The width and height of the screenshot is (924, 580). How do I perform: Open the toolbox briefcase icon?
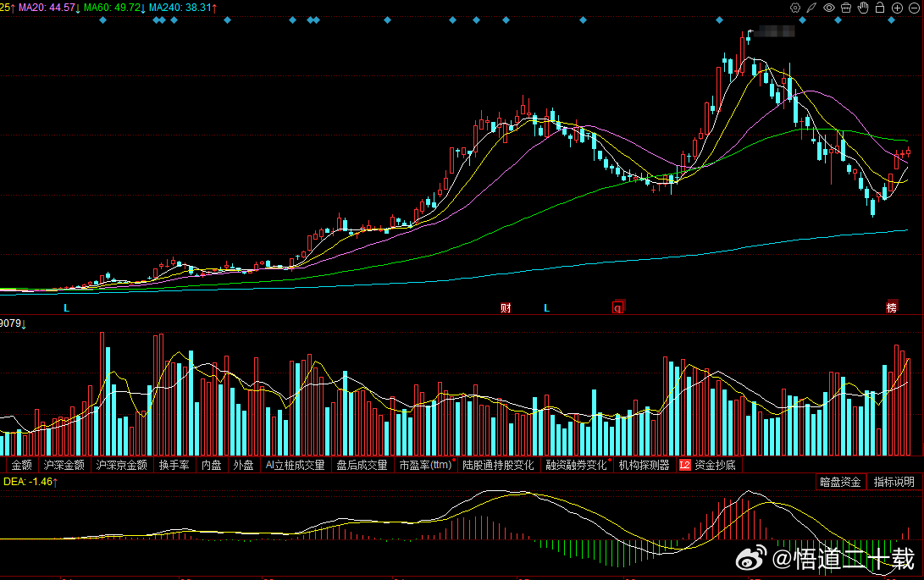point(846,8)
